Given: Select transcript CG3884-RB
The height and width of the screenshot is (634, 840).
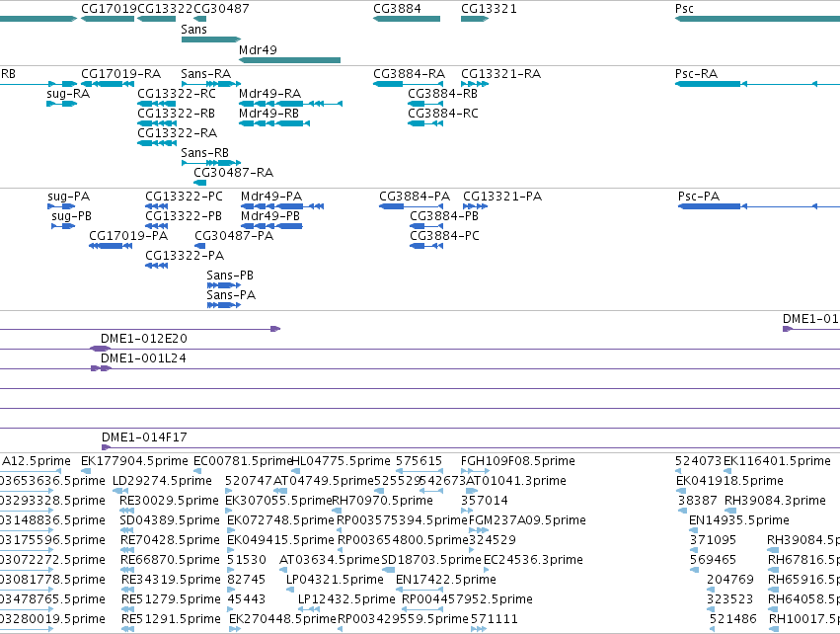Looking at the screenshot, I should coord(442,94).
